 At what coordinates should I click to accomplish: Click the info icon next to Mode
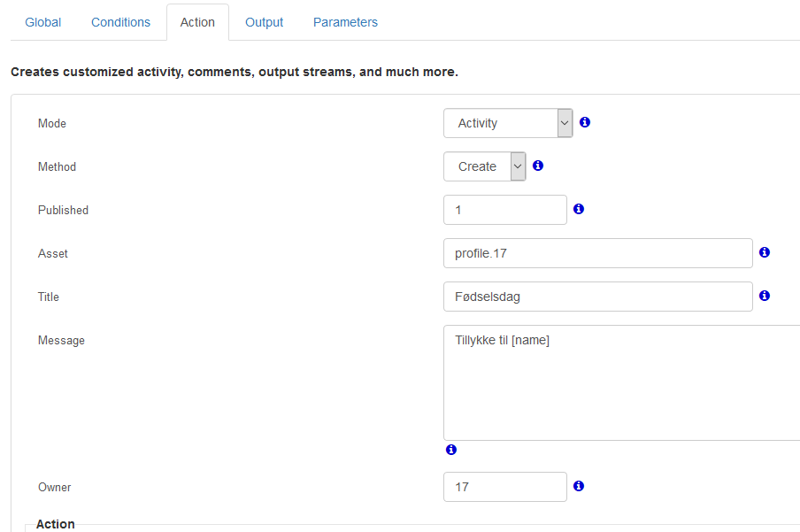[x=585, y=122]
